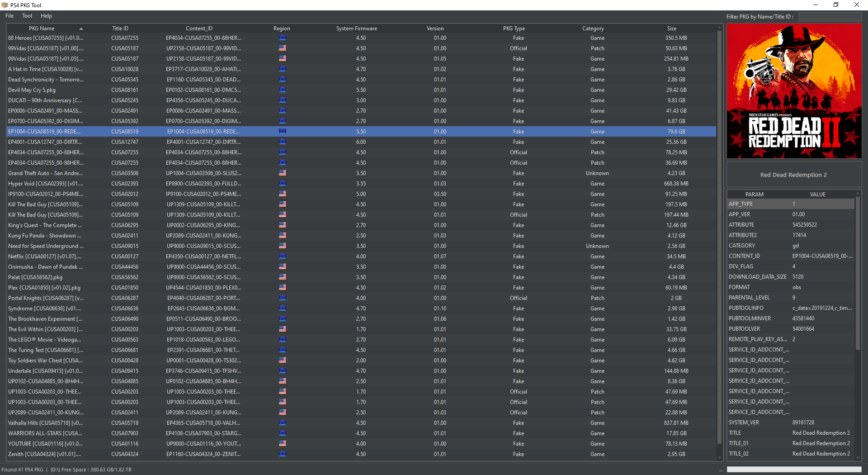Open the File menu
Screen dimensions: 868x475
tap(9, 16)
